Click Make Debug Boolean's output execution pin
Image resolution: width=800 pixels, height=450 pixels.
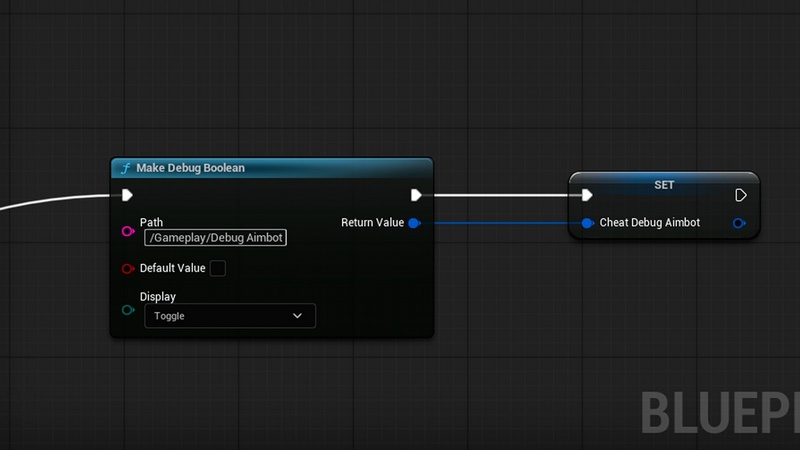click(416, 195)
